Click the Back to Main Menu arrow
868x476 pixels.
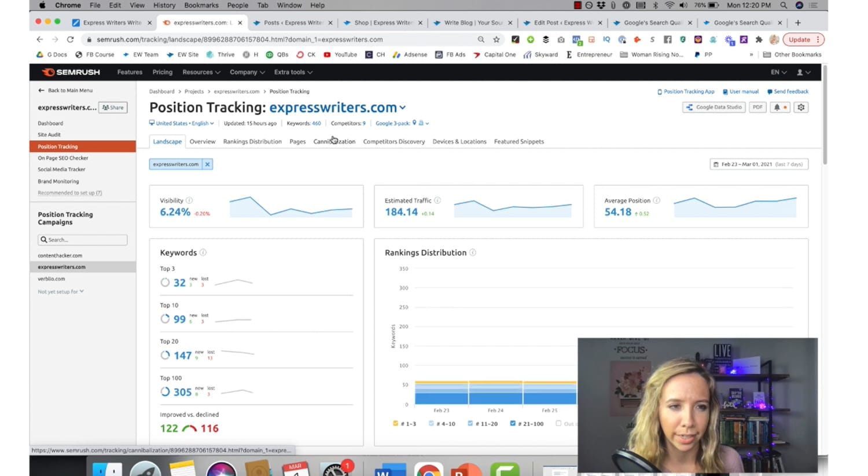coord(41,90)
